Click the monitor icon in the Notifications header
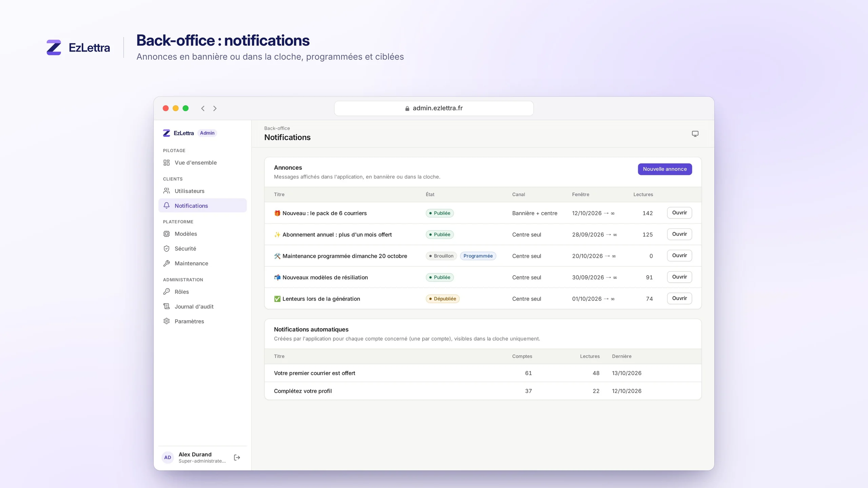This screenshot has height=488, width=868. [695, 134]
